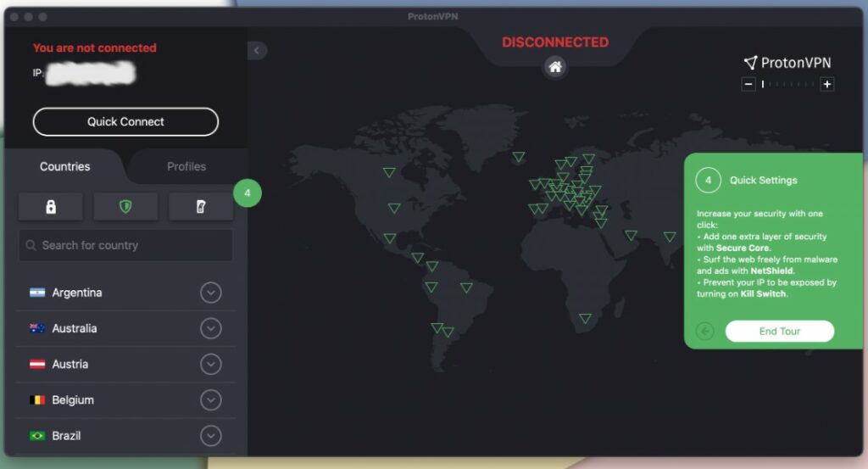Select Australia in the country list
868x469 pixels.
(125, 329)
